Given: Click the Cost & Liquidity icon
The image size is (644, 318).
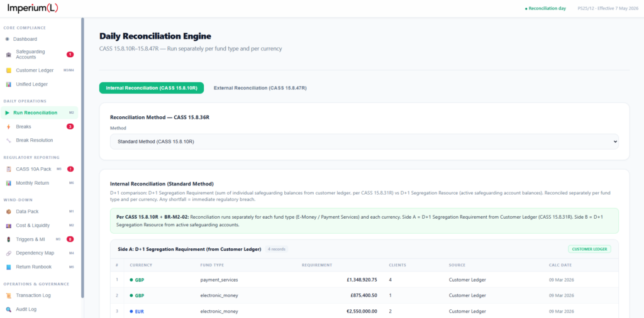Looking at the screenshot, I should (9, 226).
